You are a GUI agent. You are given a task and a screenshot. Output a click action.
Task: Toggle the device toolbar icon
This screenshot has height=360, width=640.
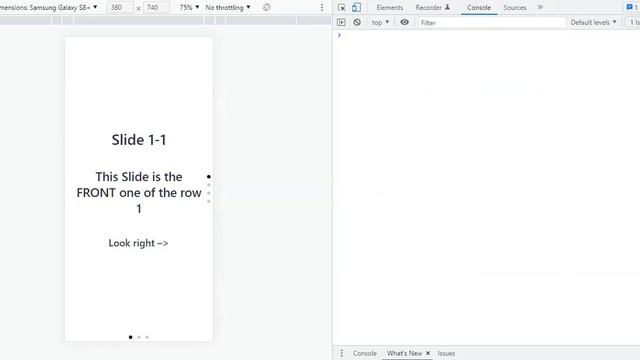356,7
